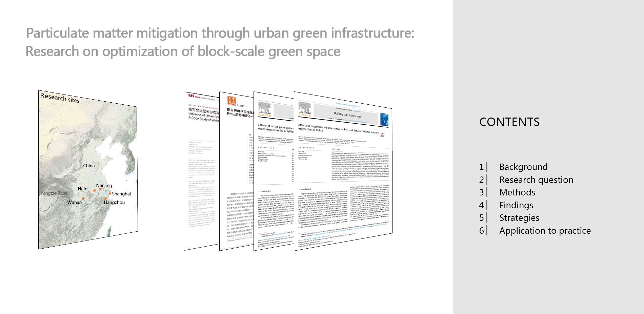Click the Hangzhou city label on the map
Screen dimensions: 644x314
114,202
